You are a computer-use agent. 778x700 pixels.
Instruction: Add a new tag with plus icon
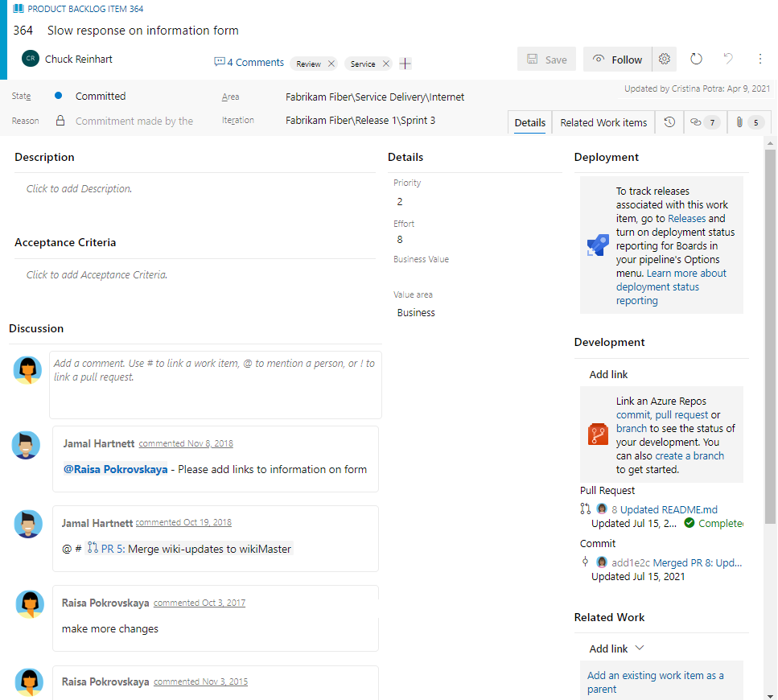click(405, 64)
